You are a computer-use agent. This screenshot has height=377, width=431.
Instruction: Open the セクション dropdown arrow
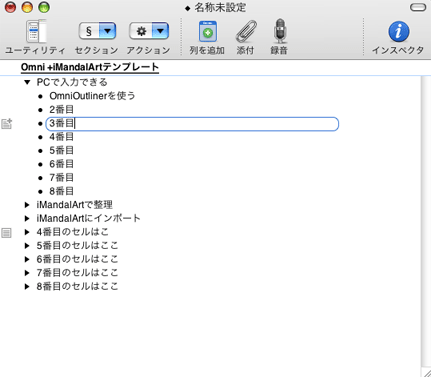click(x=107, y=31)
